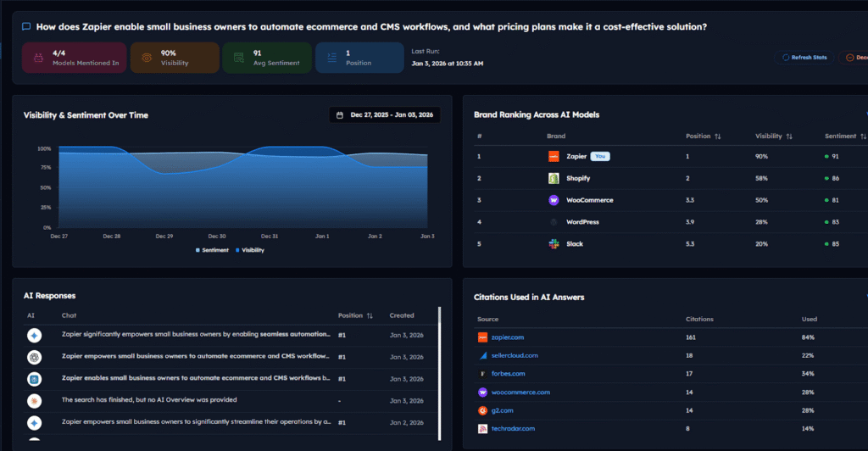Click the calendar icon in date range

coord(340,115)
